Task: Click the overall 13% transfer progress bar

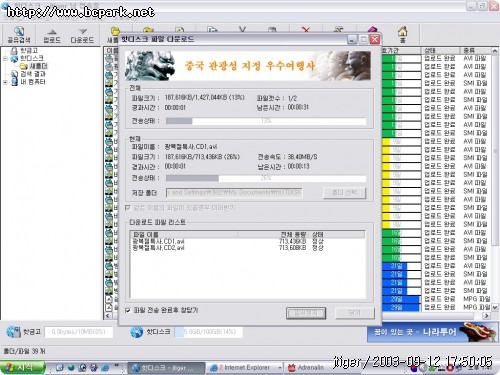Action: pyautogui.click(x=266, y=121)
